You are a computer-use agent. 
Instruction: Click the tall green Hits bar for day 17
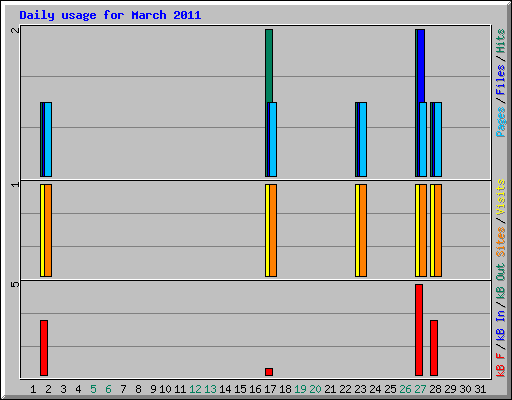click(x=269, y=66)
